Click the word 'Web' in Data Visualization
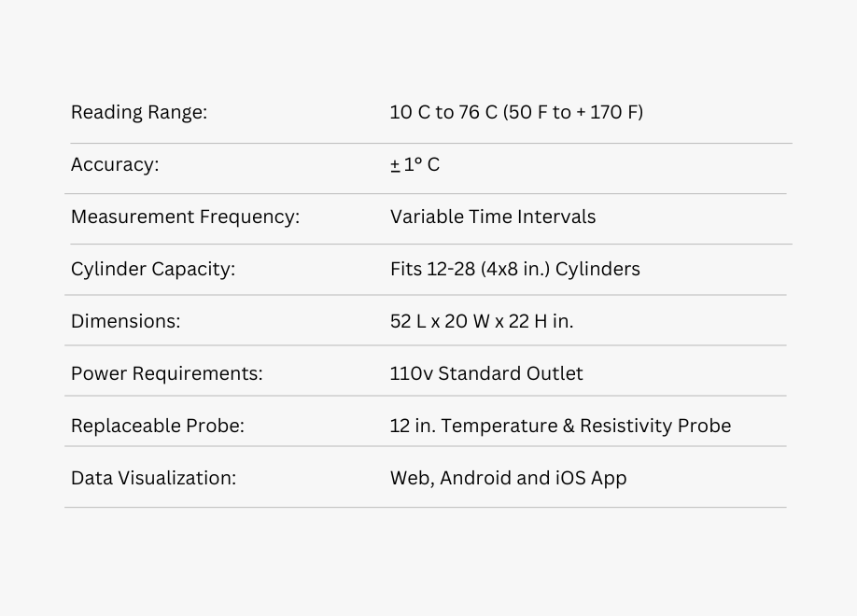The image size is (857, 616). click(x=409, y=479)
